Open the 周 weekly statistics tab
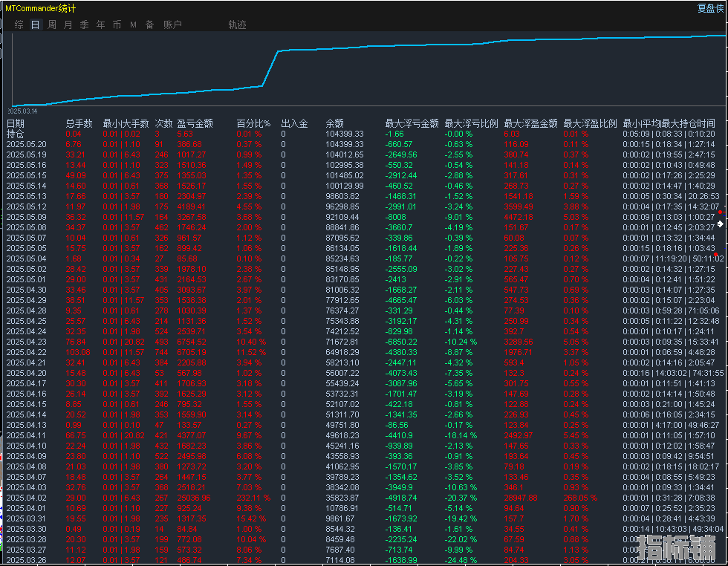This screenshot has width=728, height=566. pos(52,25)
